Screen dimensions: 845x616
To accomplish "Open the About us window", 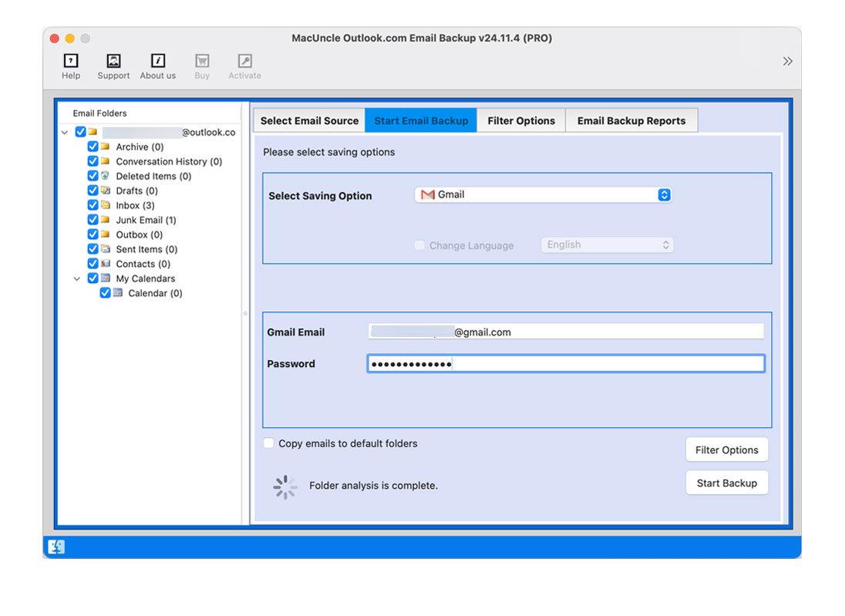I will click(157, 65).
